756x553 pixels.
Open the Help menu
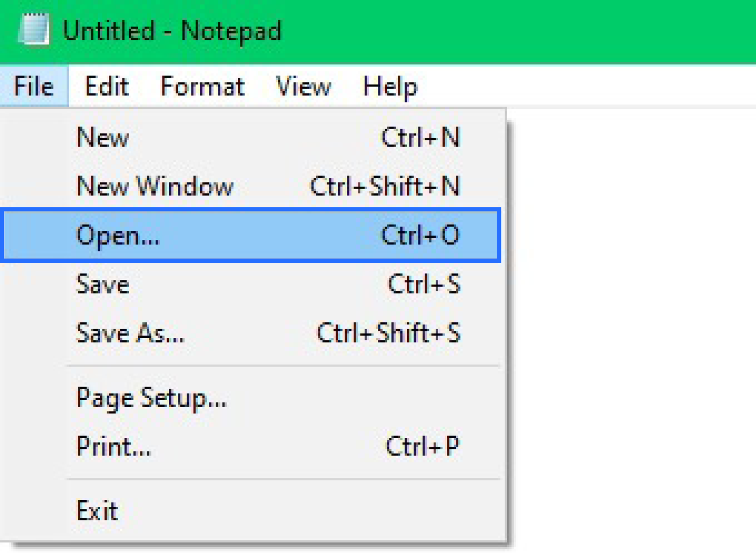click(390, 86)
